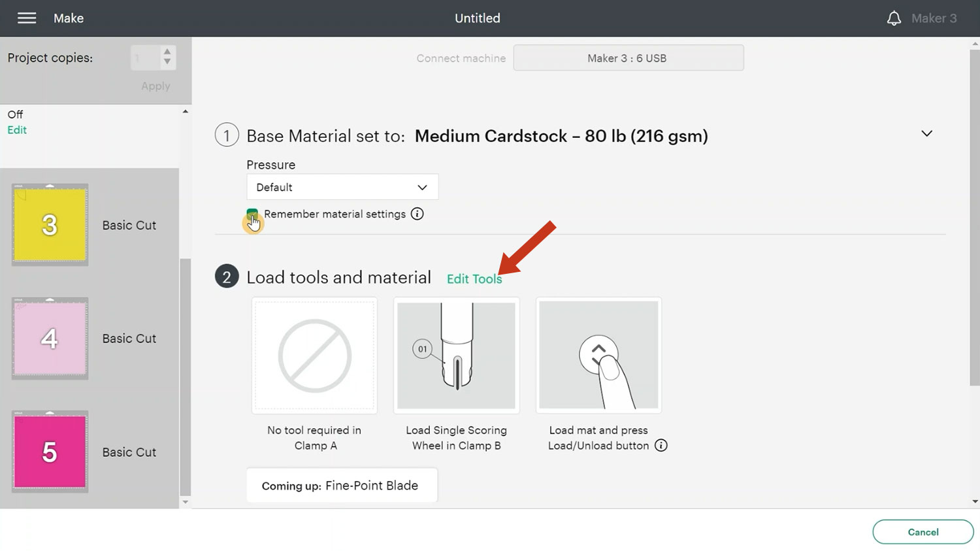Open the Pressure dropdown
This screenshot has width=980, height=551.
click(342, 188)
